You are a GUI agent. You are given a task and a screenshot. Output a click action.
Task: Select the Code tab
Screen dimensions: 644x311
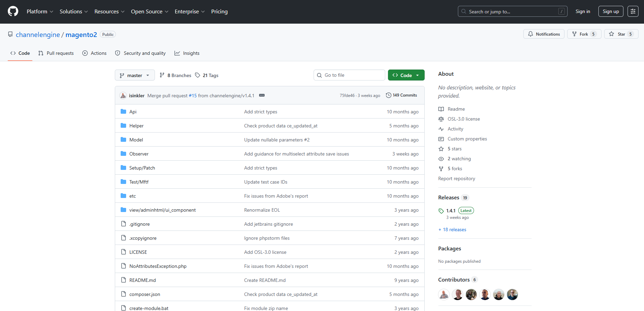click(x=20, y=53)
